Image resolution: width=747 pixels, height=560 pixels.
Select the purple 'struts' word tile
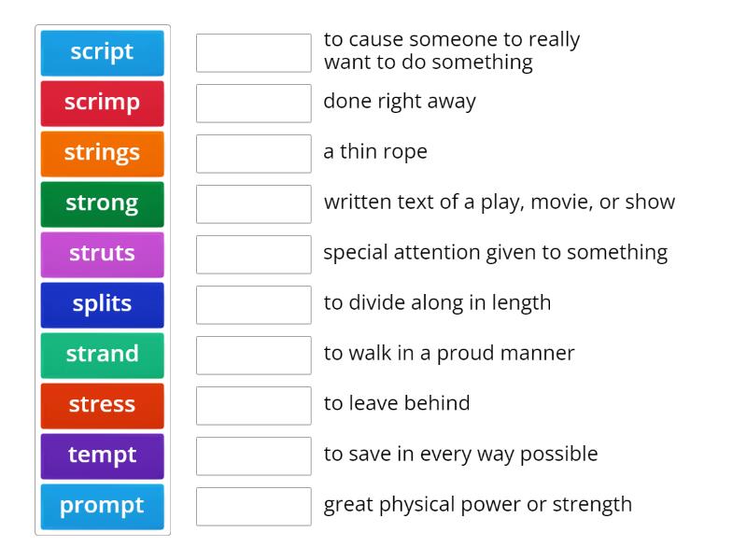coord(102,254)
